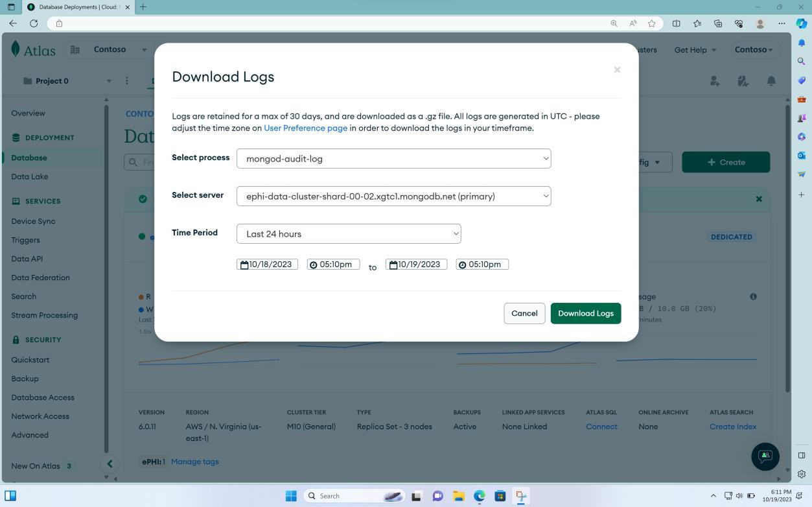Open the Select server dropdown
The height and width of the screenshot is (507, 812).
click(393, 196)
